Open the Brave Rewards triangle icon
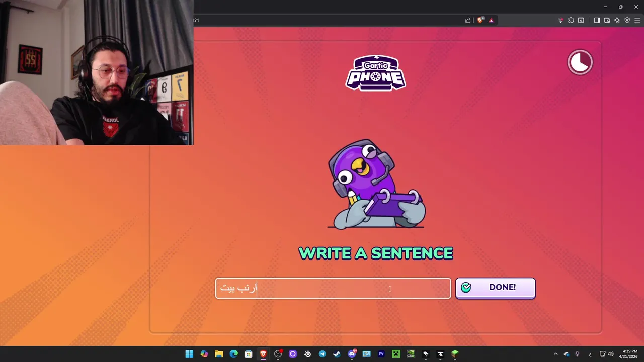Image resolution: width=644 pixels, height=362 pixels. click(491, 20)
